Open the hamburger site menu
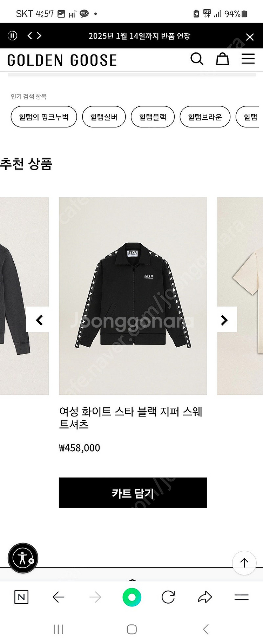263x644 pixels. pos(248,59)
